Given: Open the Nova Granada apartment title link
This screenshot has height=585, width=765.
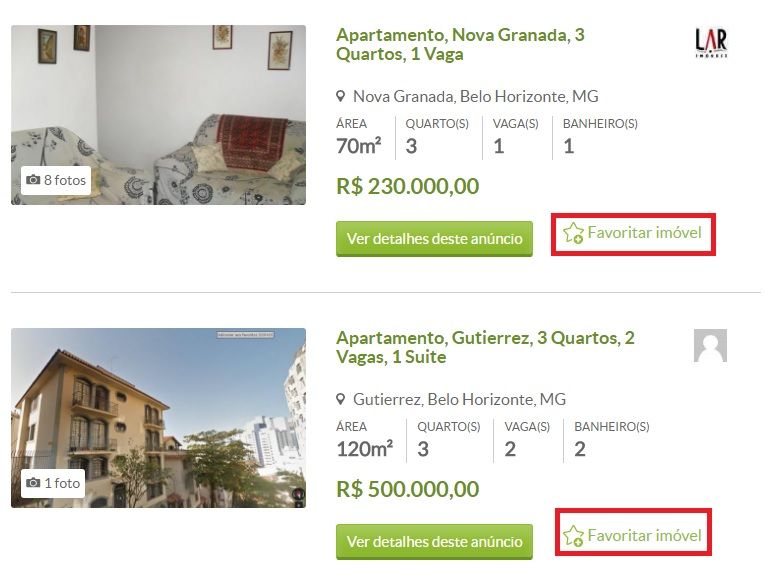Looking at the screenshot, I should pos(460,44).
